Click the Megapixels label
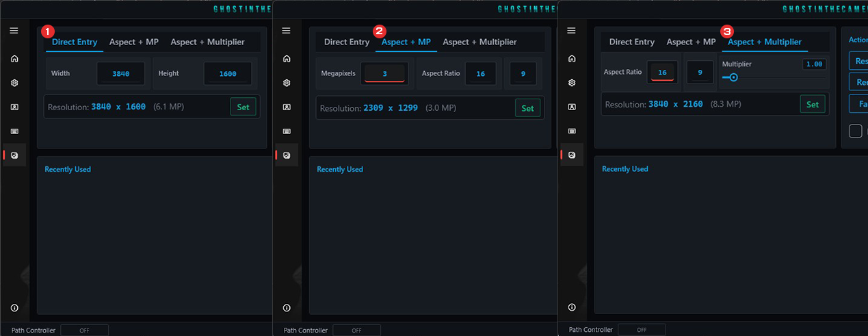This screenshot has width=868, height=336. [339, 73]
